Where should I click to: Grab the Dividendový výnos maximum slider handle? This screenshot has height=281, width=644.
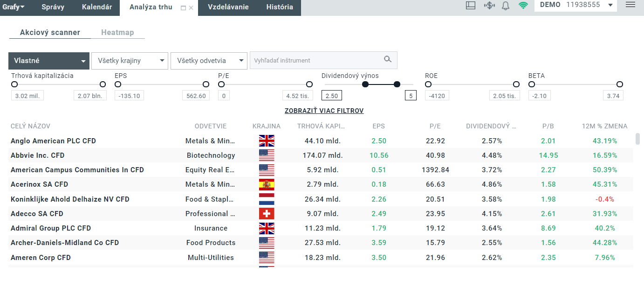click(x=397, y=84)
